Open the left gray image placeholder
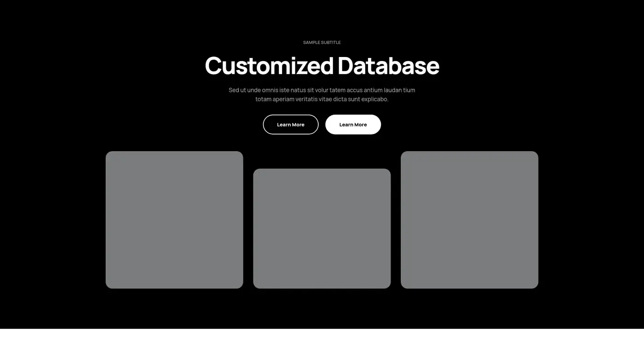Viewport: 644px width, 362px height. (174, 220)
